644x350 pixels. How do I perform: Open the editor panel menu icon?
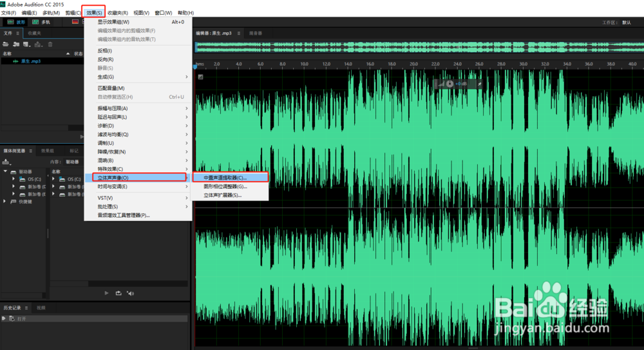pos(239,34)
